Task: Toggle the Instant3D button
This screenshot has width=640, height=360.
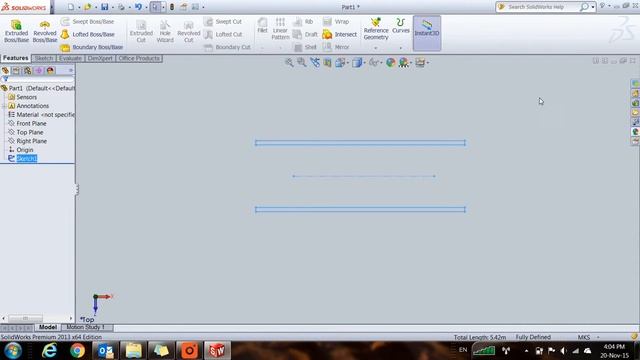Action: 427,33
